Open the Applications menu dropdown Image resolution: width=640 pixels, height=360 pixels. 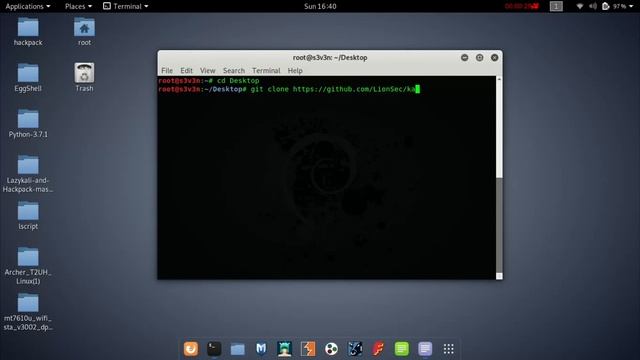click(x=28, y=6)
